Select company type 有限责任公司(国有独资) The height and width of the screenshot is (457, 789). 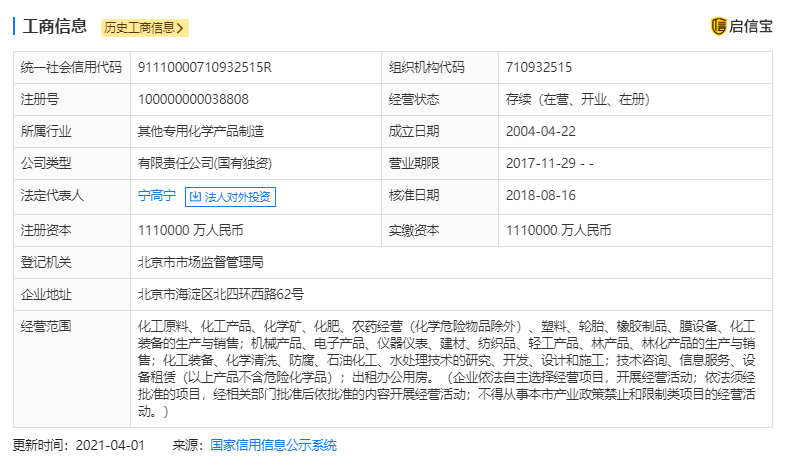(x=205, y=164)
